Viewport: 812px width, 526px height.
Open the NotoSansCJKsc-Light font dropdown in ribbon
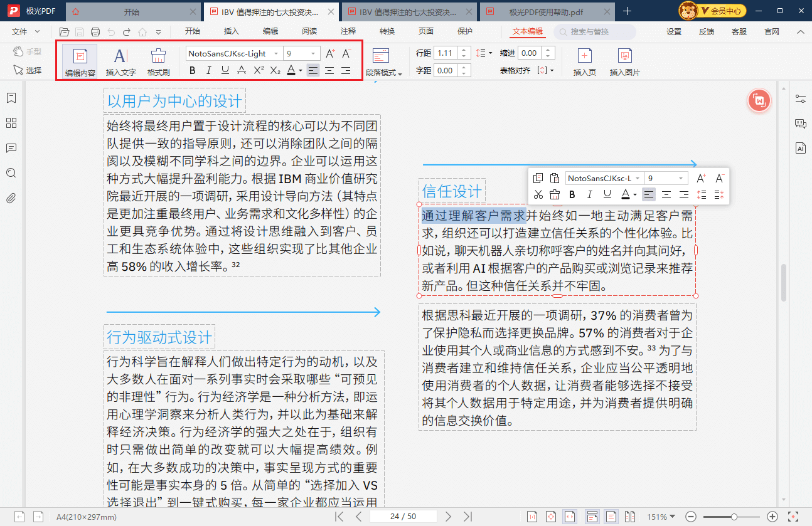(235, 54)
